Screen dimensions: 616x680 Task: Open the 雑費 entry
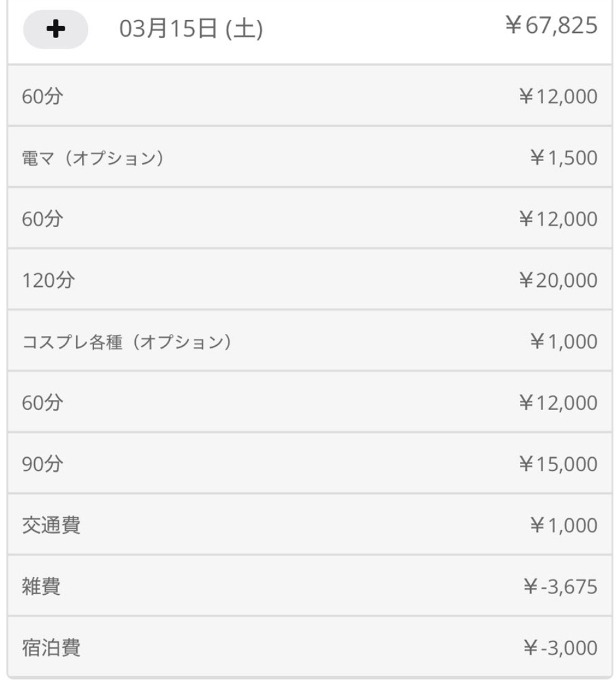pos(41,586)
